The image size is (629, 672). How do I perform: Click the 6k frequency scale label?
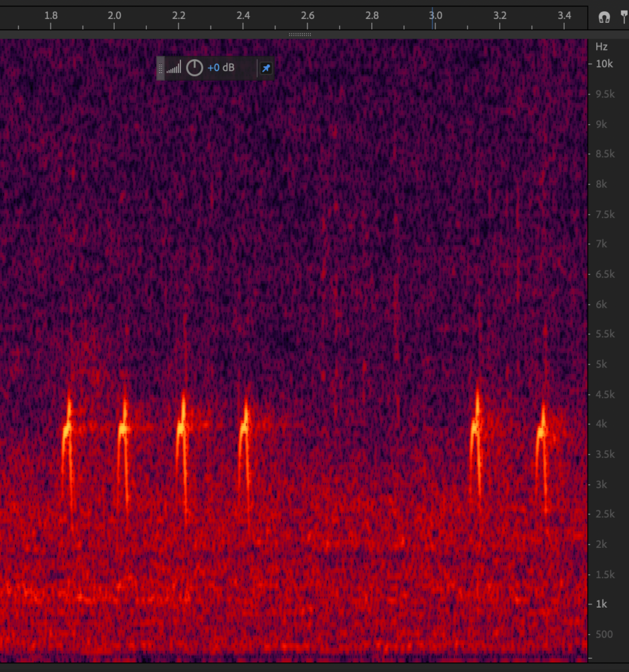pos(601,304)
